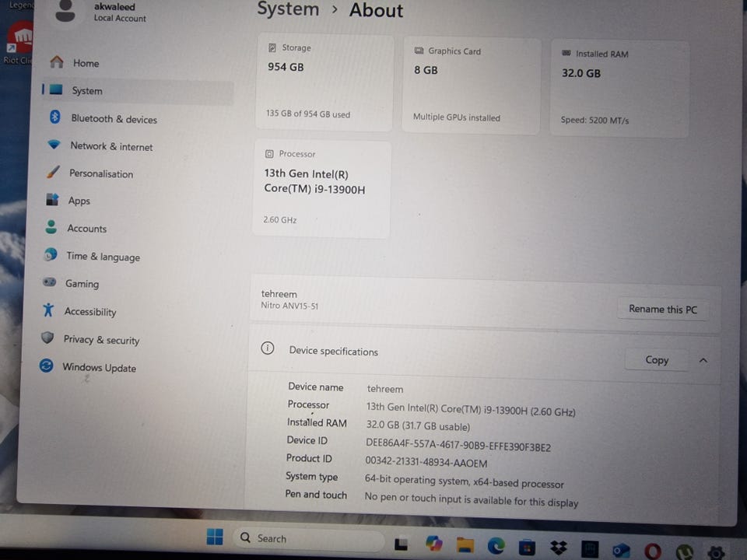Click the Home house icon
Screen dimensions: 747x560
57,62
